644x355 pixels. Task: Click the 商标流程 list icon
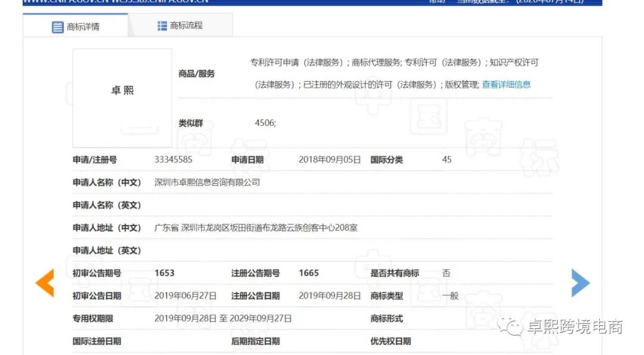[x=162, y=26]
